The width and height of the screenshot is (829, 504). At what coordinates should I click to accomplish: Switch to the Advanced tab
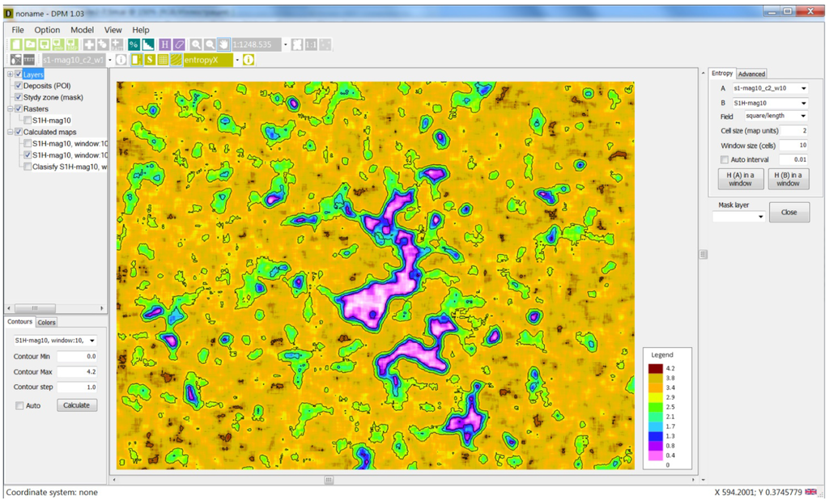(751, 74)
